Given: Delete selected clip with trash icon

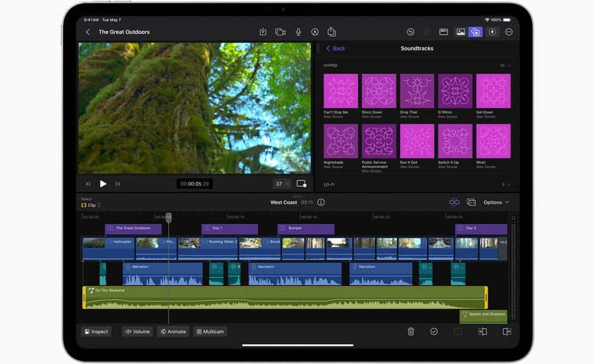Looking at the screenshot, I should 411,332.
